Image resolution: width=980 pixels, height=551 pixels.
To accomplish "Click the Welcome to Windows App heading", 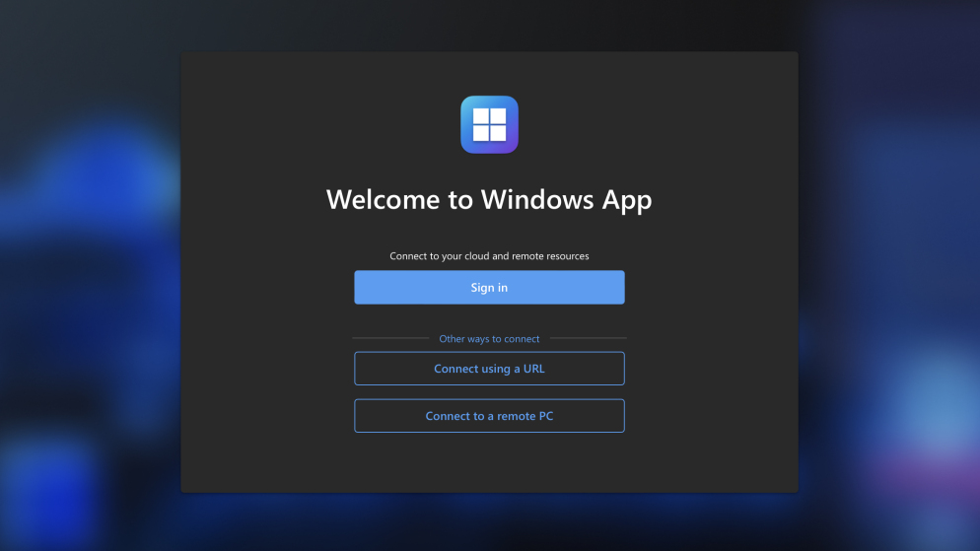I will point(489,200).
